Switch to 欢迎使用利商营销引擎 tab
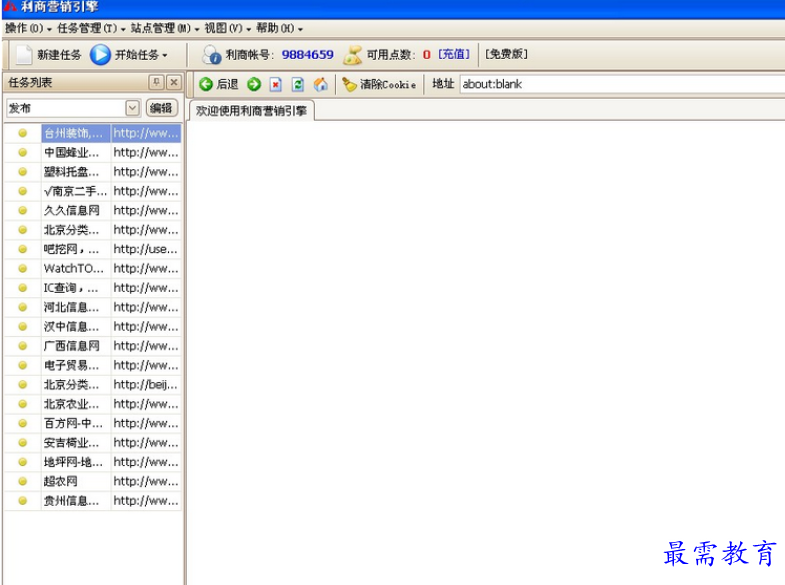Screen dimensions: 785x585 251,111
